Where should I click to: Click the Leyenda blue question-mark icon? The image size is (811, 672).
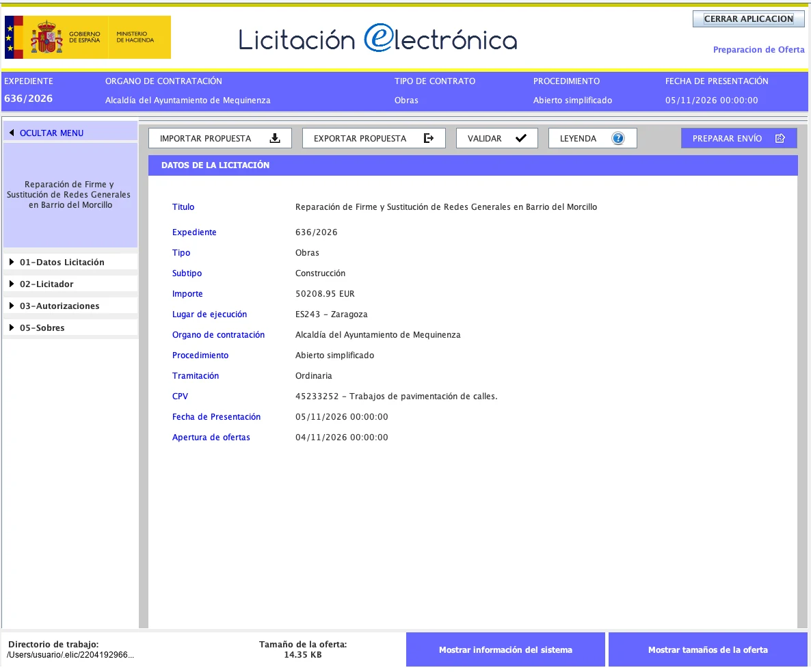pyautogui.click(x=618, y=138)
